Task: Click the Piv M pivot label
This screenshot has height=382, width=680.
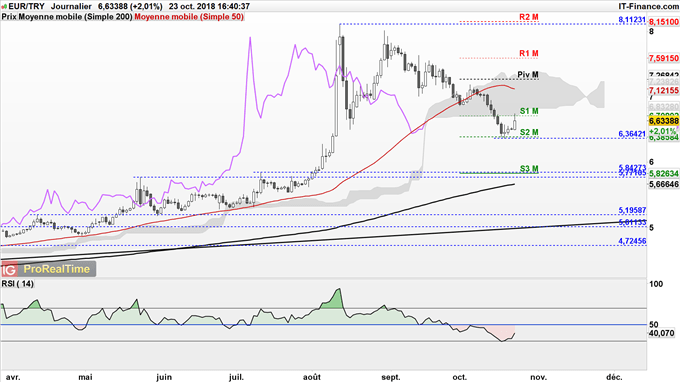Action: 528,75
